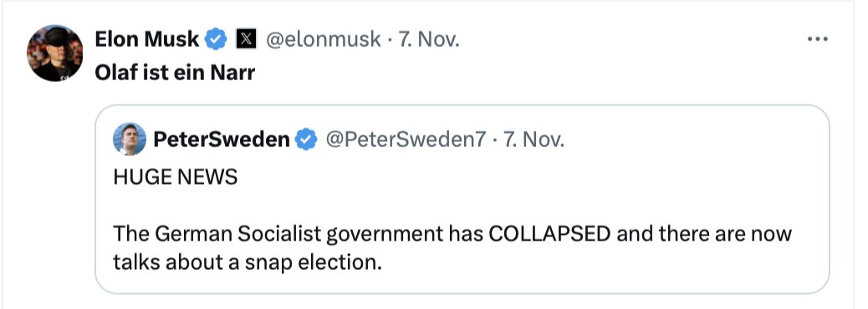Click the quoted post's 7. Nov. date
Viewport: 868px width, 309px height.
(531, 139)
